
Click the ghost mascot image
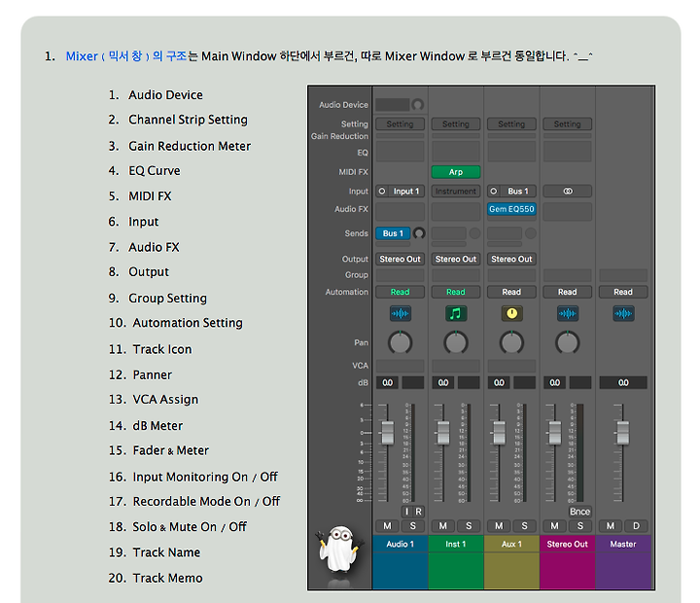339,550
